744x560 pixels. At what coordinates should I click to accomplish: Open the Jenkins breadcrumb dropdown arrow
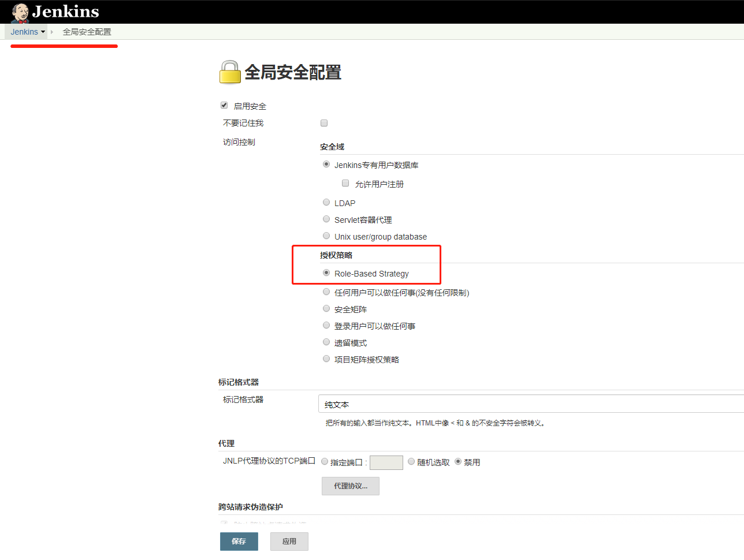(43, 32)
